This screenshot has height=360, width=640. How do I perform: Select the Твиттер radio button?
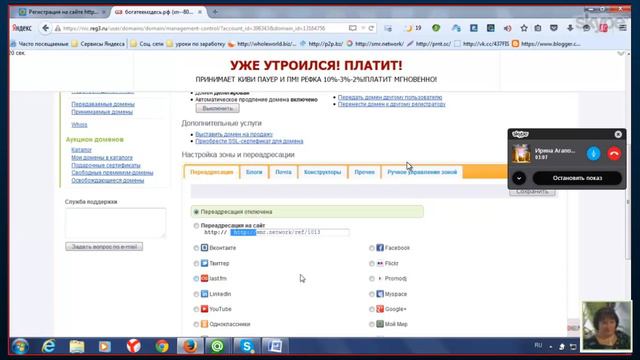196,263
